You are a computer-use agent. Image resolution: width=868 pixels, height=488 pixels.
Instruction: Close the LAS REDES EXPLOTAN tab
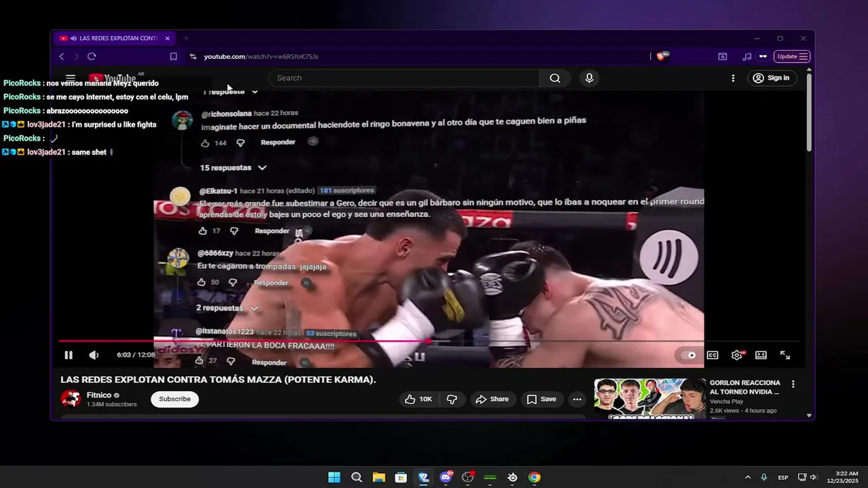coord(167,39)
